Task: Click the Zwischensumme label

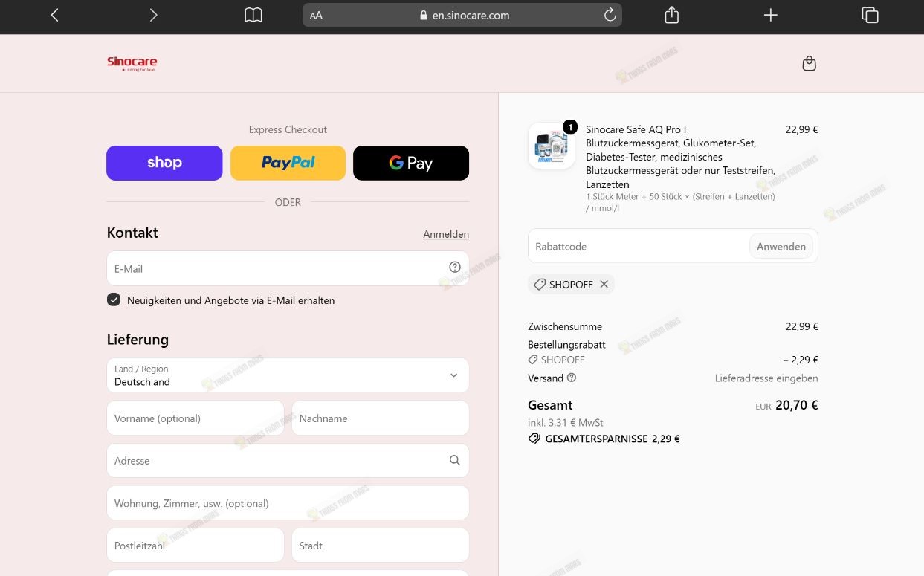Action: [565, 326]
